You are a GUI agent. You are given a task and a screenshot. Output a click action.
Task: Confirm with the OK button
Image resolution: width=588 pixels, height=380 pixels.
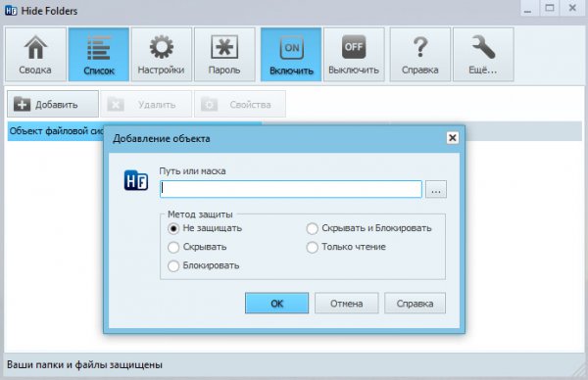tap(276, 304)
